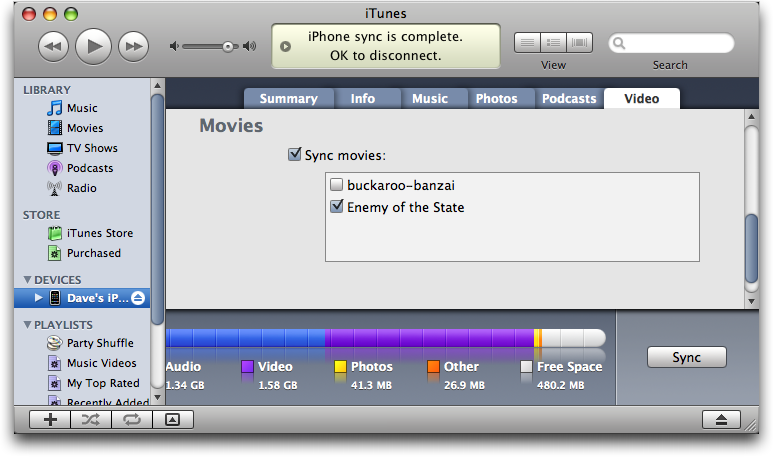Toggle shuffle mode button
Screen dimensions: 773x457
point(91,420)
